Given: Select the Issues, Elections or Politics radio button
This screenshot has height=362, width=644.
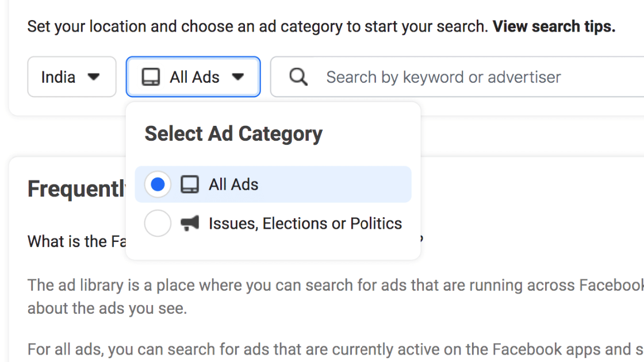Looking at the screenshot, I should click(x=157, y=223).
